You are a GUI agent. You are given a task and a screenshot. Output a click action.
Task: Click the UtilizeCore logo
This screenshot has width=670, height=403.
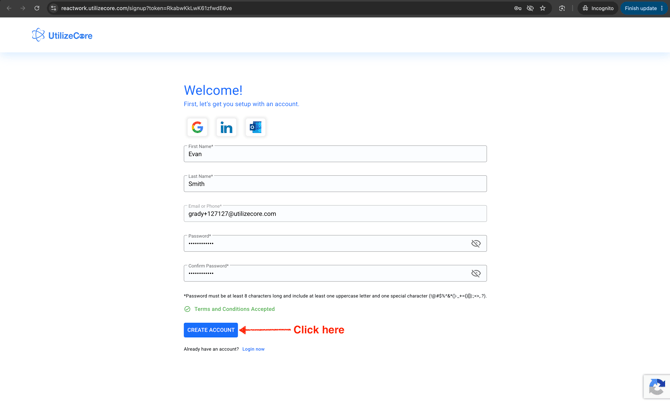(62, 35)
